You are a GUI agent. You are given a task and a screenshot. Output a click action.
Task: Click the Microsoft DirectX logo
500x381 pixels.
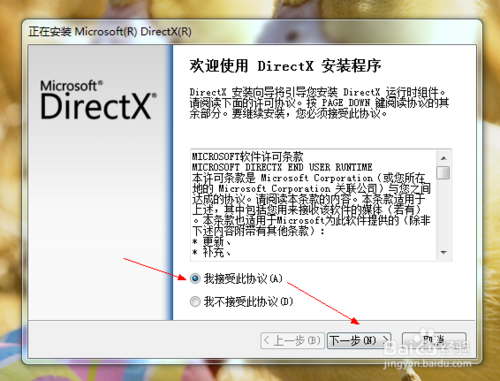[x=98, y=100]
